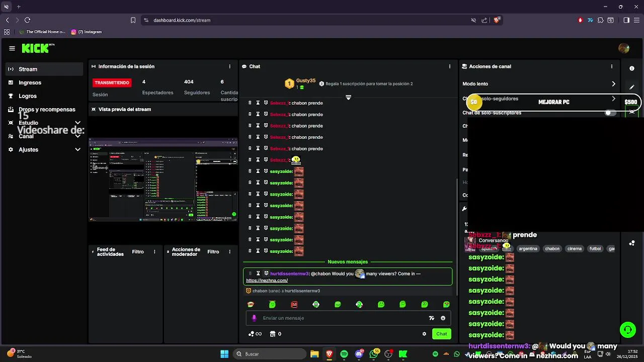
Task: Open the Chat panel options menu
Action: click(x=450, y=66)
